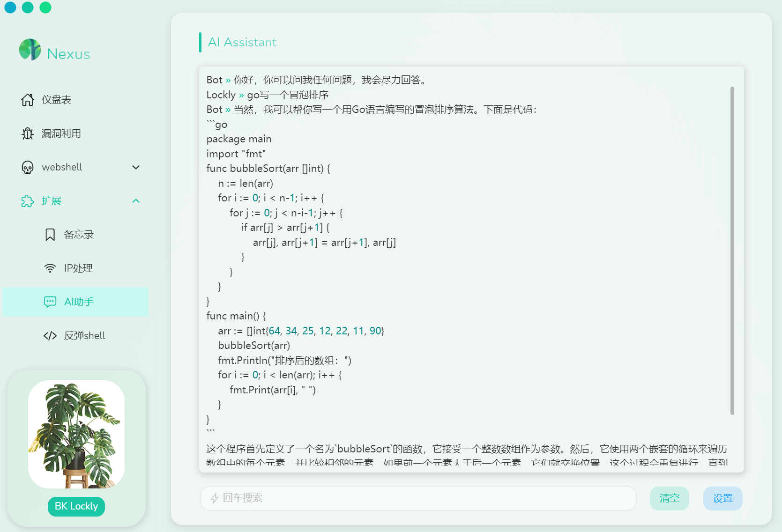Expand the webshell menu chevron

(136, 167)
